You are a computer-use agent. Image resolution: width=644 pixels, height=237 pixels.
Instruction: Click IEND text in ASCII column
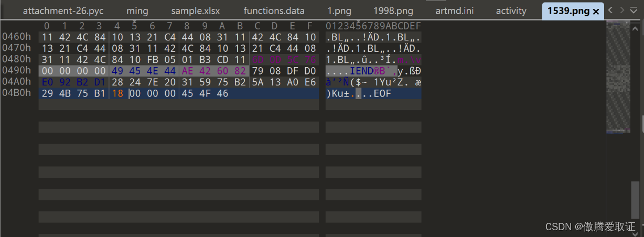pyautogui.click(x=361, y=71)
